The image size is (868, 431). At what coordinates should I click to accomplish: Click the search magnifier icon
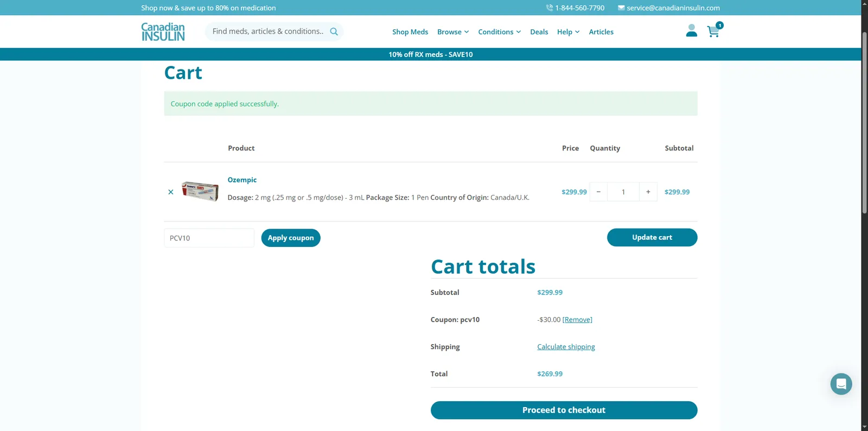coord(334,31)
